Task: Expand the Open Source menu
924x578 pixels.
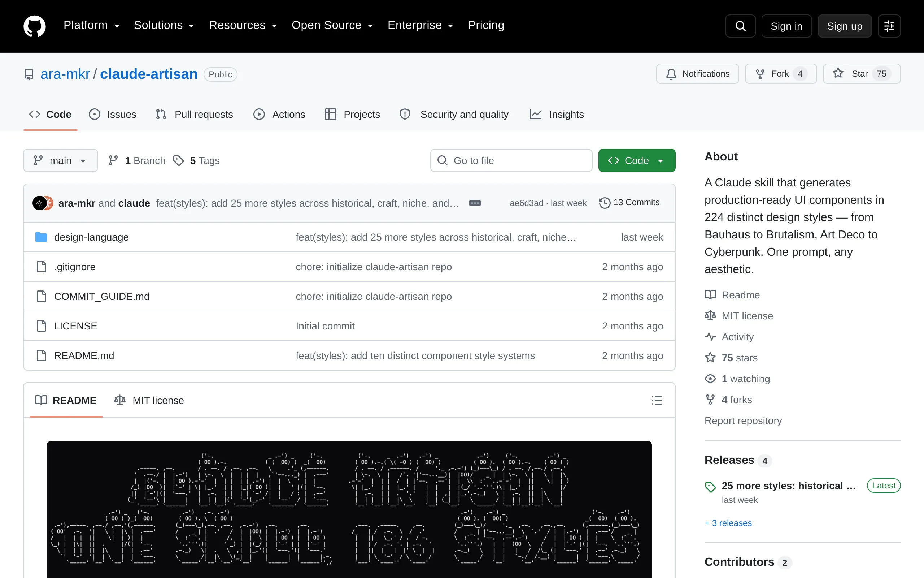Action: (332, 25)
